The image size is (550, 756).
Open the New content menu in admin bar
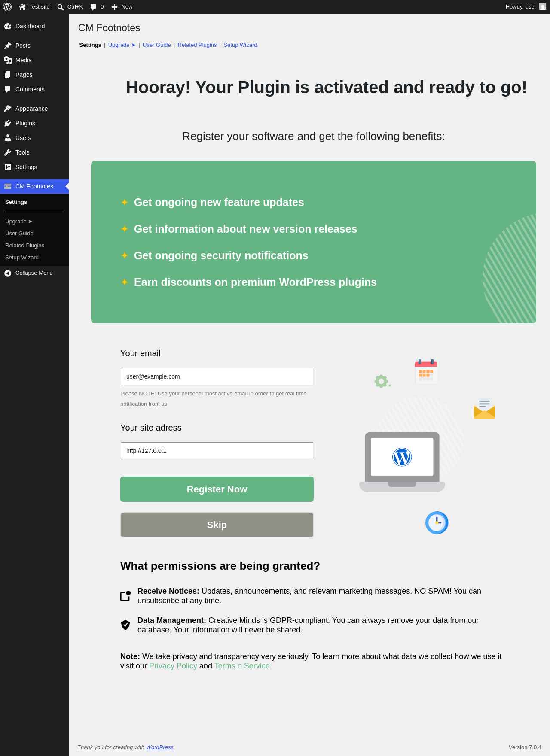coord(122,7)
